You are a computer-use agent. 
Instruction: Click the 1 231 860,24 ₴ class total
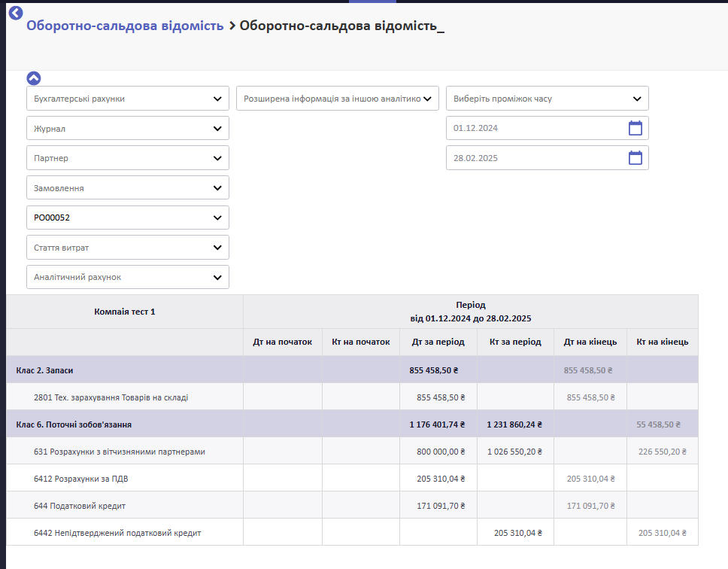tap(514, 424)
